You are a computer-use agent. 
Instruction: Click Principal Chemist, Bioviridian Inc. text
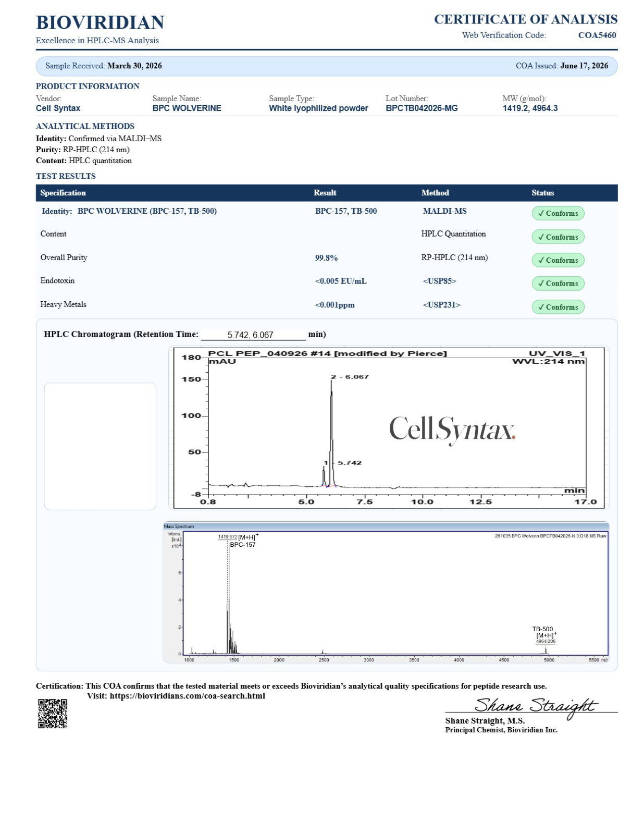(x=501, y=730)
